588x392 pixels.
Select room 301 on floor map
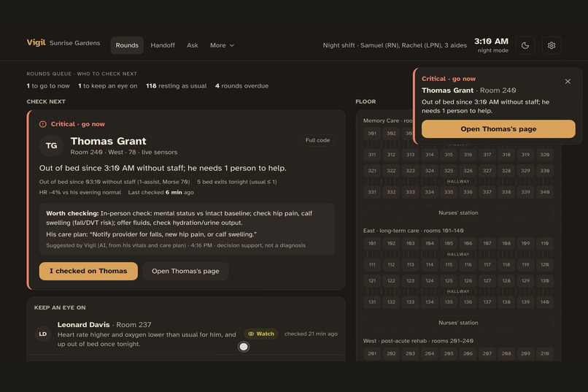pyautogui.click(x=372, y=133)
